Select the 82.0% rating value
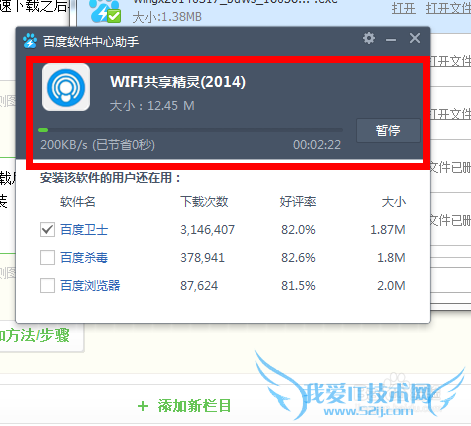471x426 pixels. coord(298,230)
